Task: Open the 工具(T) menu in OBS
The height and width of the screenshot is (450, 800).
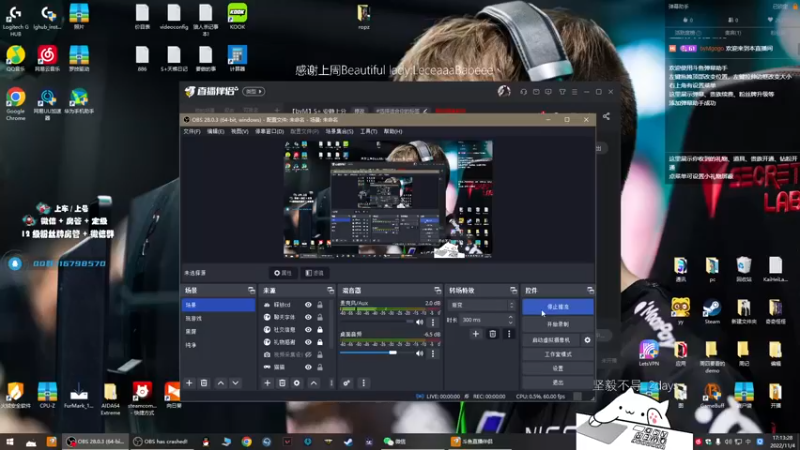Action: 368,132
